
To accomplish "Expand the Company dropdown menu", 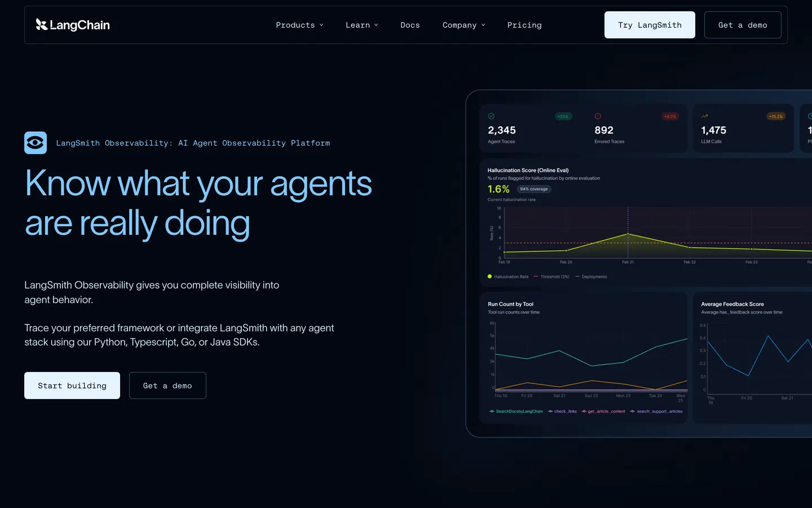I will pos(464,25).
